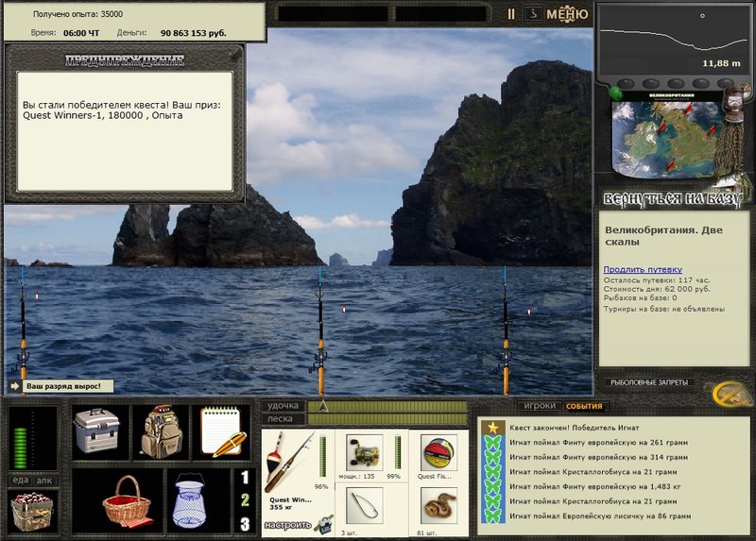Click the удочка tension bar
Screen dimensions: 756x541
click(x=387, y=406)
